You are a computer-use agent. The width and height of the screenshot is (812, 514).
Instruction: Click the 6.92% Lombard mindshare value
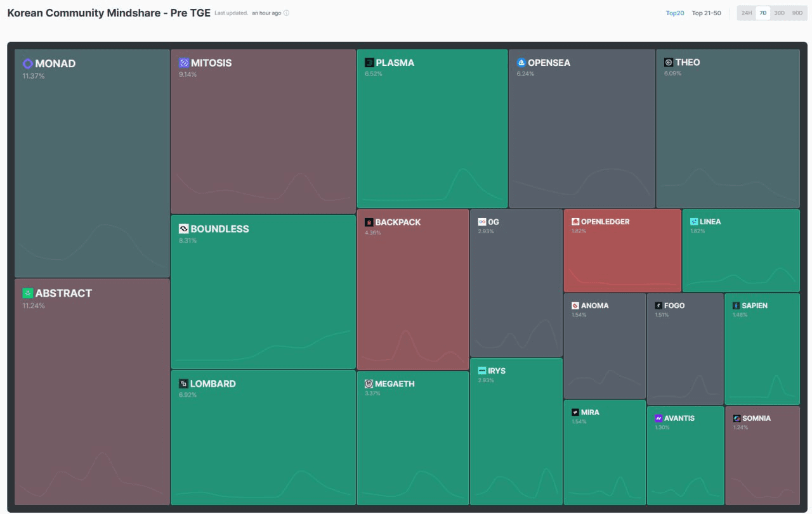[x=188, y=395]
